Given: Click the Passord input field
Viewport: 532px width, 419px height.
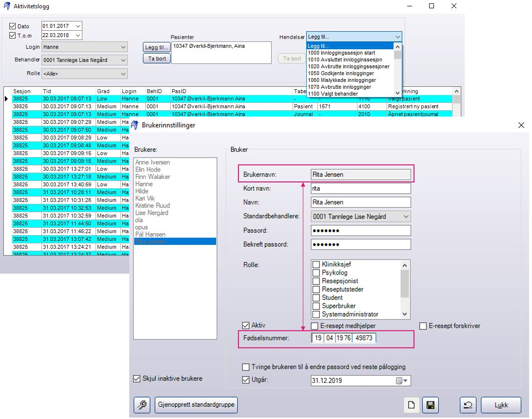Looking at the screenshot, I should 361,231.
